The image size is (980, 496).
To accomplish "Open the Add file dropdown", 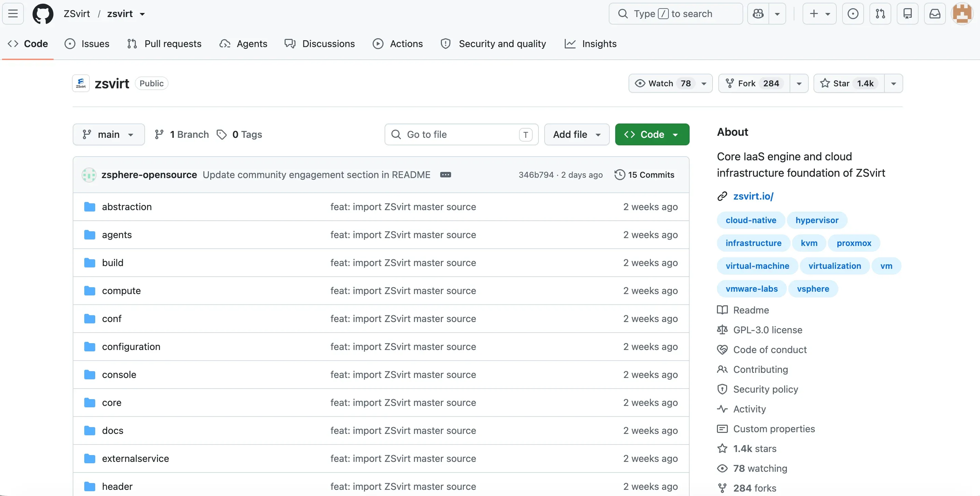I will 577,134.
